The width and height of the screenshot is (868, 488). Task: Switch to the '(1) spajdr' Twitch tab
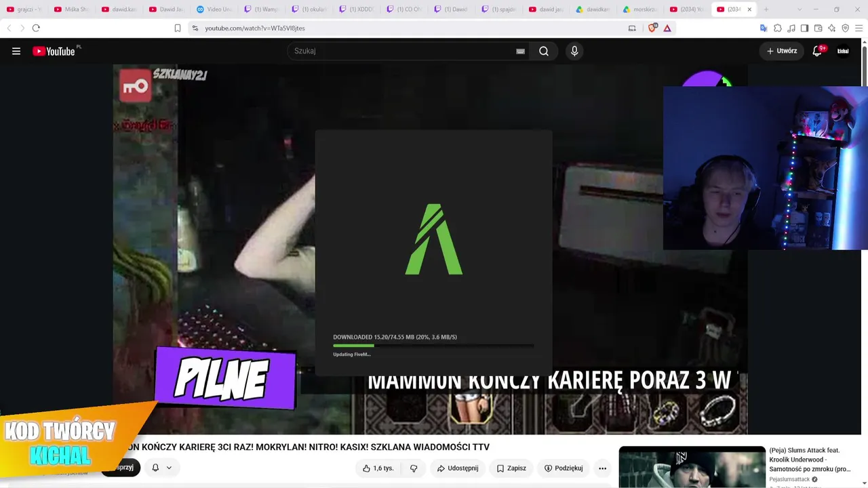[x=499, y=9]
